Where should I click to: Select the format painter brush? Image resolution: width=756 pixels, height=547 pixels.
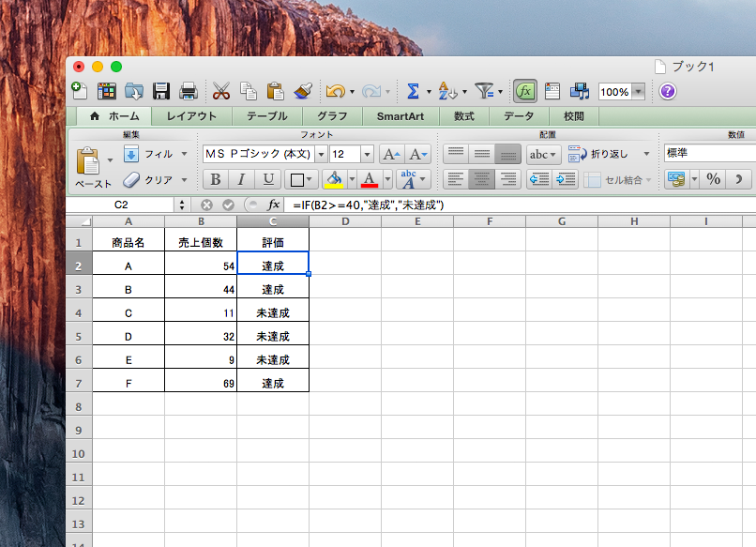303,91
